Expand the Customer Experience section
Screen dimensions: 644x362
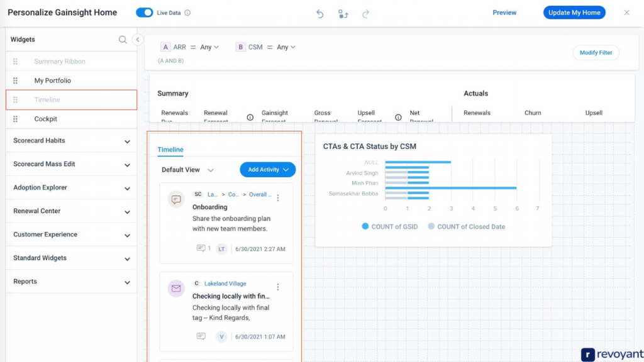72,234
